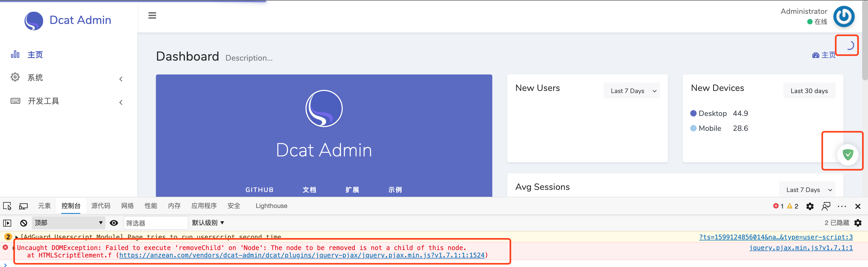Open the GITHUB link on the banner

(259, 190)
